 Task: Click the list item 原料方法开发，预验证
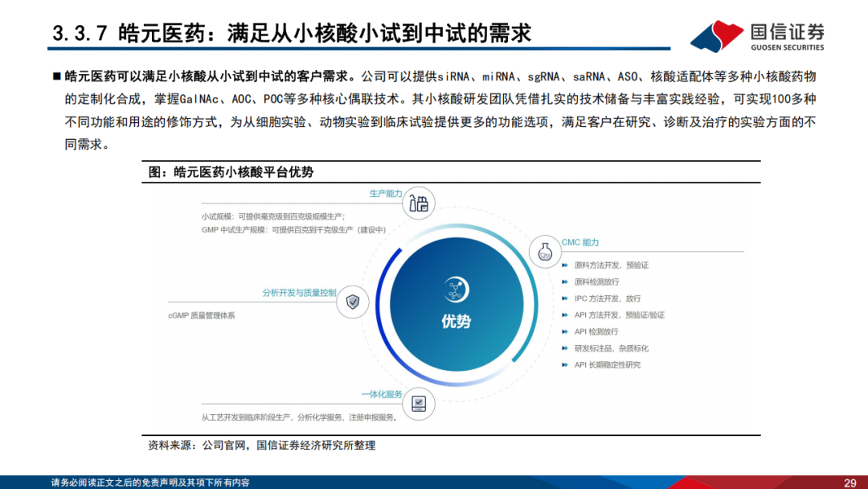611,265
